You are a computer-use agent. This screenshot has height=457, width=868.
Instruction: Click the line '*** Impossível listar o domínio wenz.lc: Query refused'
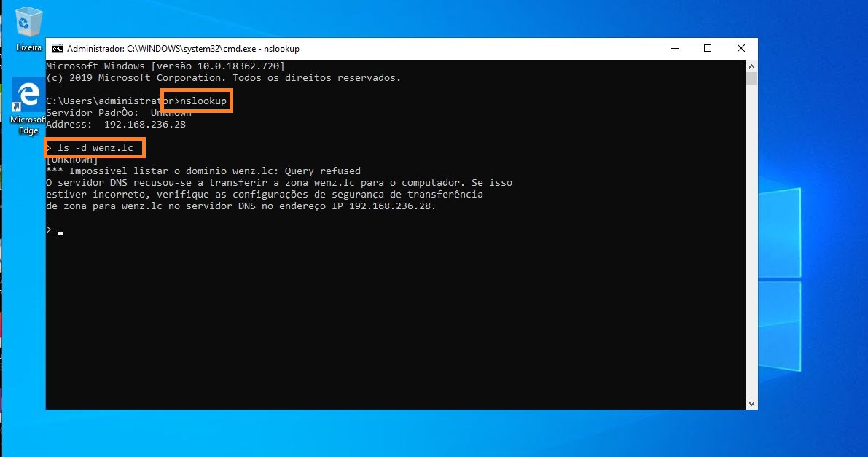203,171
